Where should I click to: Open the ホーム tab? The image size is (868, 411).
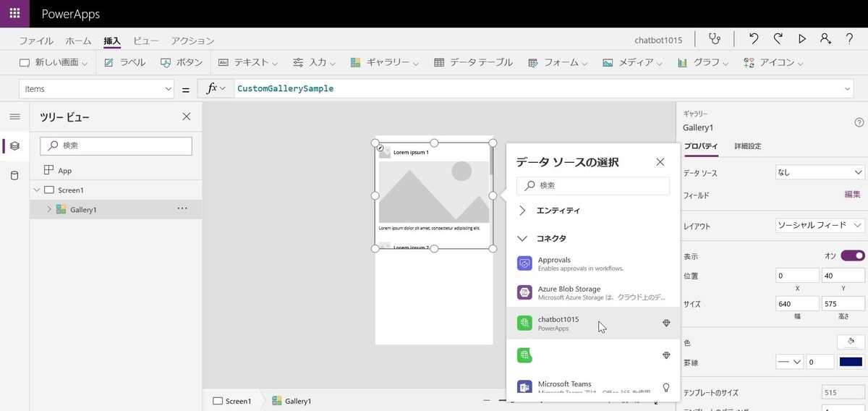tap(78, 41)
